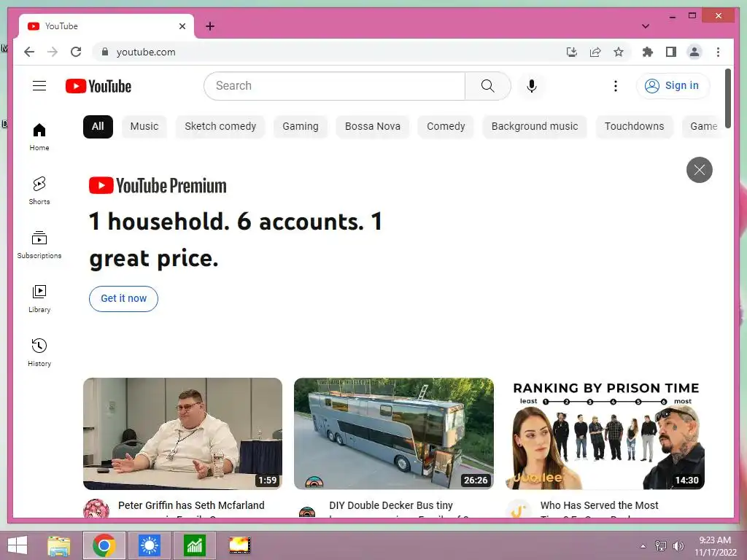Filter by Comedy chip
The height and width of the screenshot is (560, 747).
click(446, 127)
